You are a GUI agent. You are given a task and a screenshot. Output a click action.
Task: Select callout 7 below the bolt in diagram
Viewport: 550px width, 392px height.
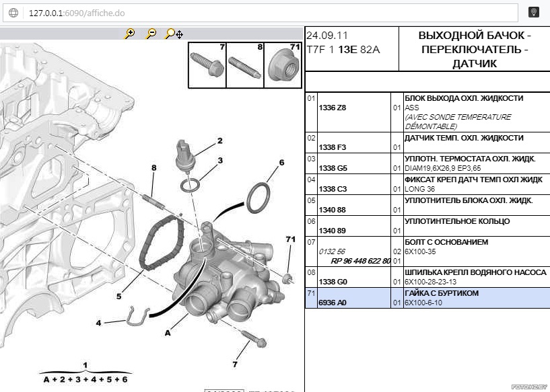235,364
